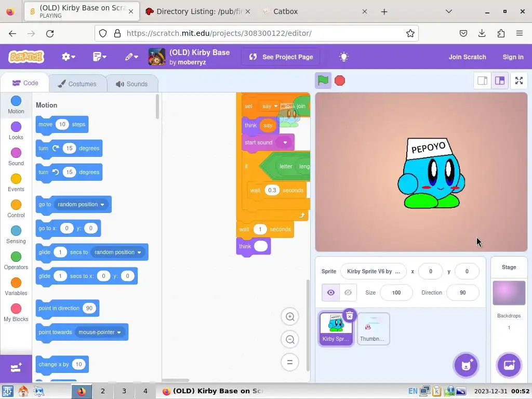This screenshot has height=399, width=532.
Task: Reset workspace zoom to default
Action: (290, 362)
